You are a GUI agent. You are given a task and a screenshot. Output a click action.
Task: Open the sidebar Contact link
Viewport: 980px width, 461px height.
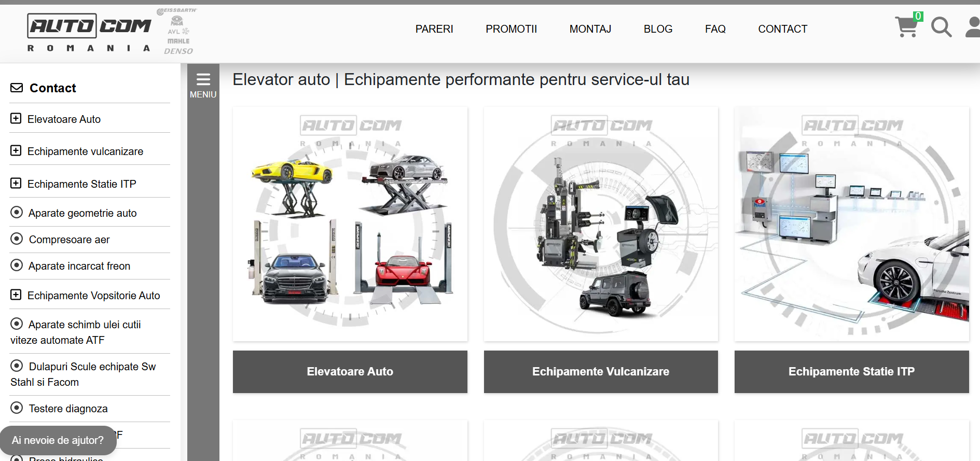click(x=52, y=88)
